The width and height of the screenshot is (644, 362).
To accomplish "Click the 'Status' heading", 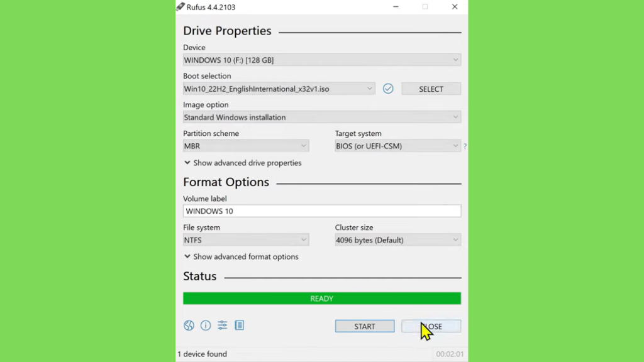I will [x=199, y=277].
